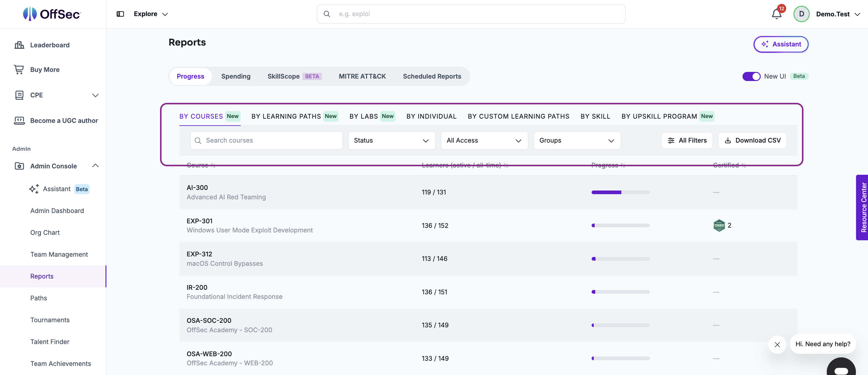Screen dimensions: 868x375
Task: Click the Leaderboard icon in sidebar
Action: (19, 45)
